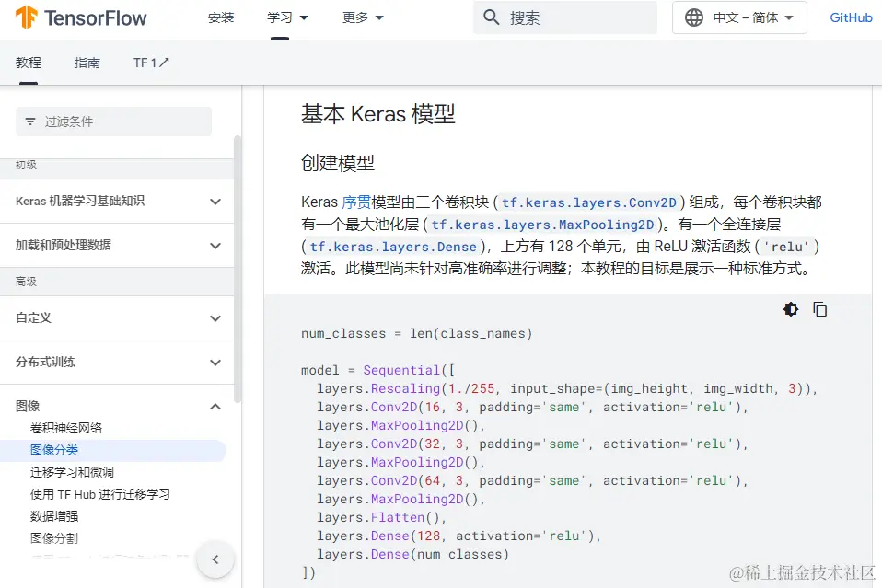The height and width of the screenshot is (588, 882).
Task: Click the 搜索 search field
Action: pyautogui.click(x=564, y=17)
